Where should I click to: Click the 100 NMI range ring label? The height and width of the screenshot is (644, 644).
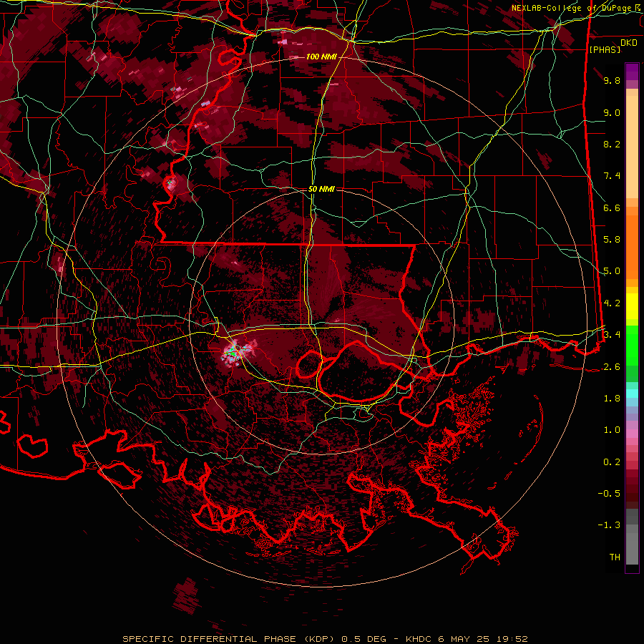(321, 57)
